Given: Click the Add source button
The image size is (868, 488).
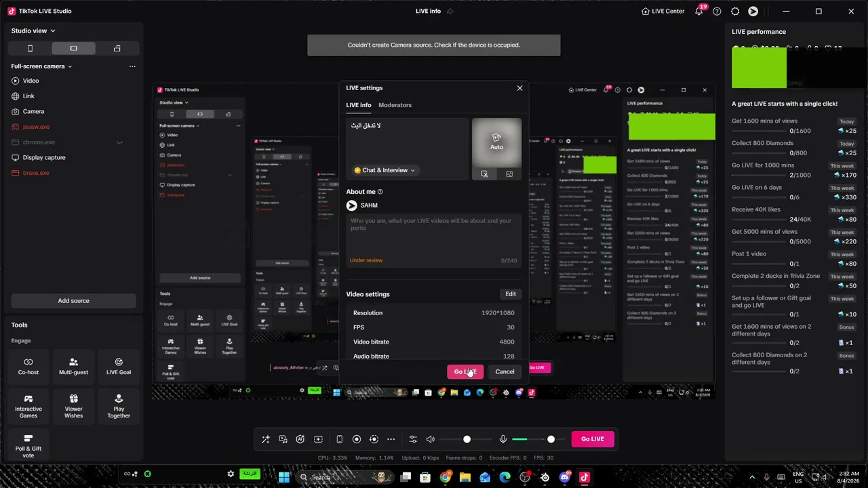Looking at the screenshot, I should (73, 301).
